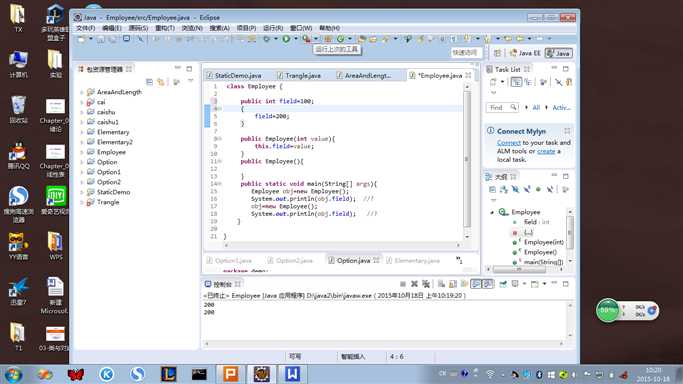The height and width of the screenshot is (384, 683).
Task: Toggle Hide Non-Public Members green dot in Outline
Action: point(538,189)
